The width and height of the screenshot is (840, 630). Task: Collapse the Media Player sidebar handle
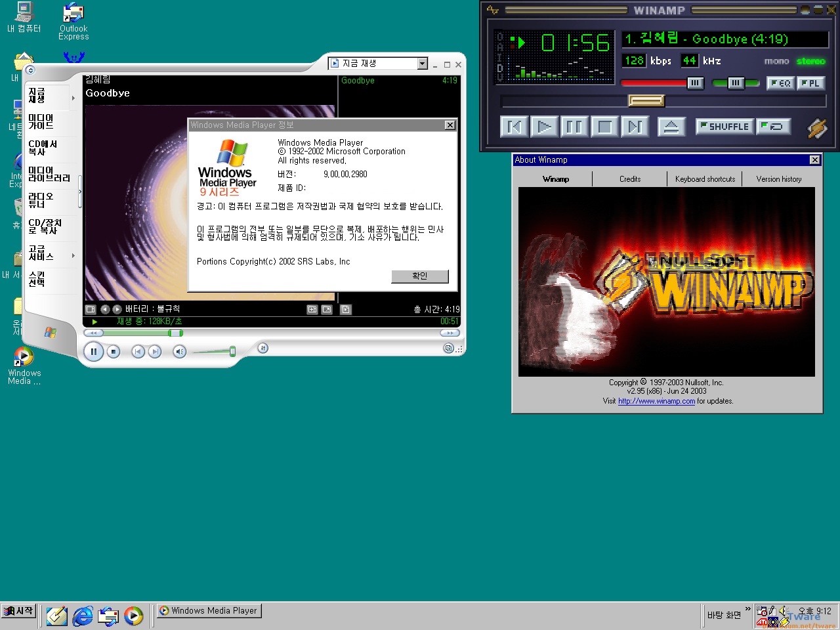point(80,192)
